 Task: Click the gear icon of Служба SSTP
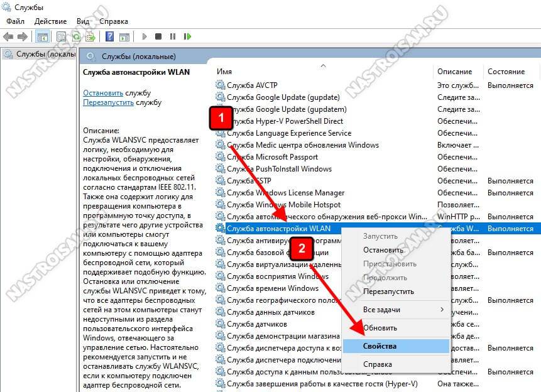(220, 180)
